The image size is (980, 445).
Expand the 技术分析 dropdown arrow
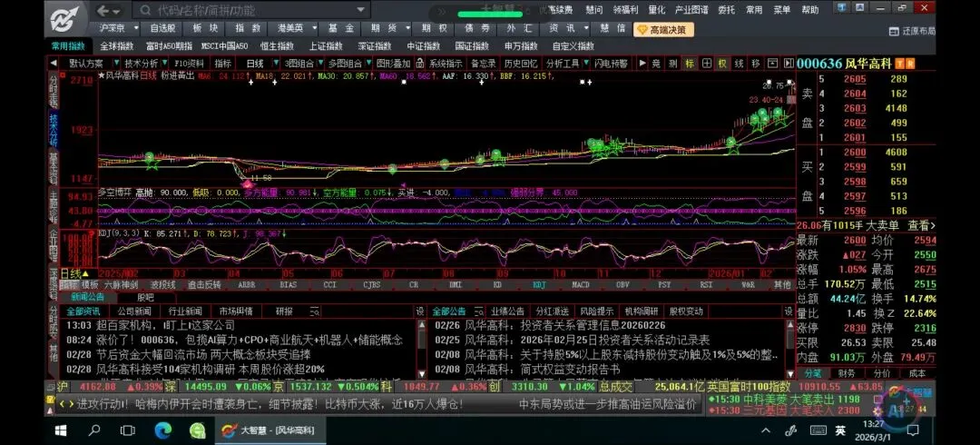[x=164, y=64]
